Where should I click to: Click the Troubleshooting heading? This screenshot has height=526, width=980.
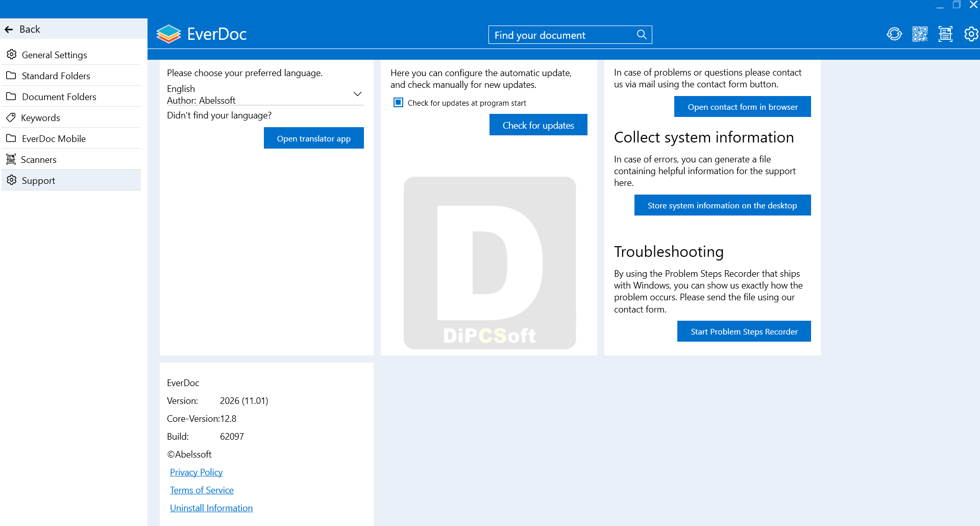coord(669,251)
